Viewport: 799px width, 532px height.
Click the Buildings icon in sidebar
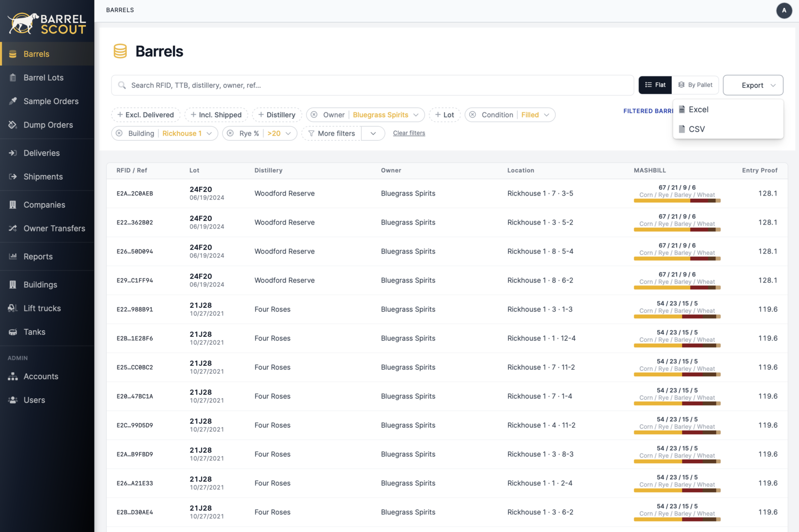point(13,284)
